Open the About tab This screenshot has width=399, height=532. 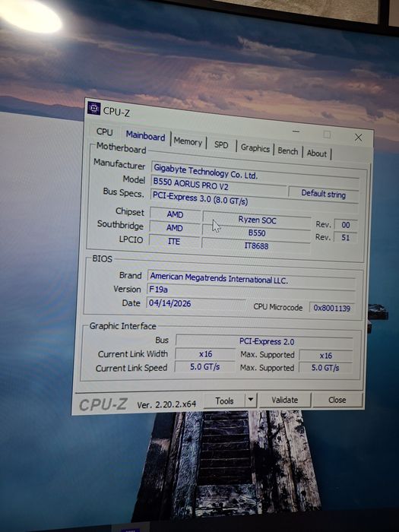tap(317, 154)
